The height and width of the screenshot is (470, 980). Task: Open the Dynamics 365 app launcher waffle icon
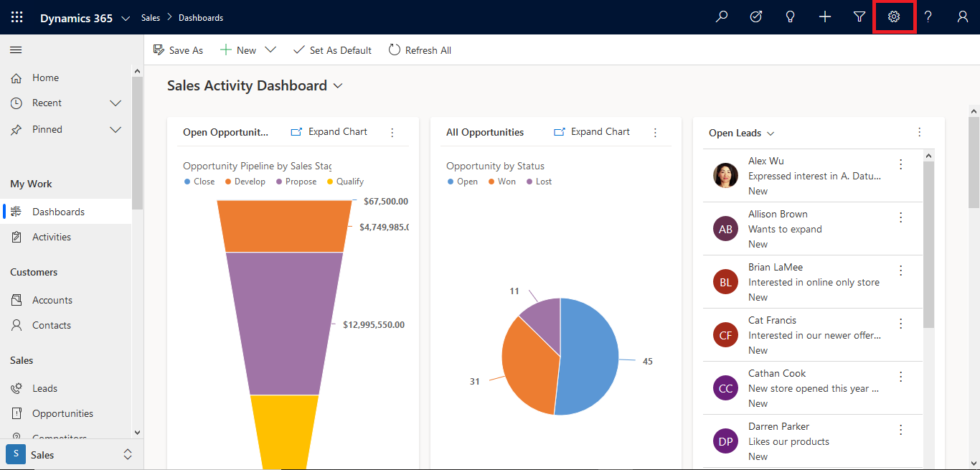coord(16,16)
